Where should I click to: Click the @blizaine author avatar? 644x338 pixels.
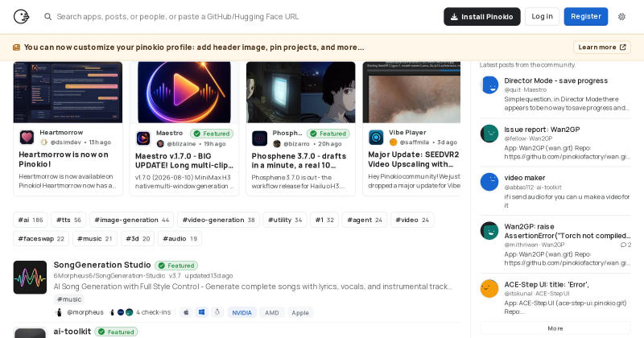[160, 144]
